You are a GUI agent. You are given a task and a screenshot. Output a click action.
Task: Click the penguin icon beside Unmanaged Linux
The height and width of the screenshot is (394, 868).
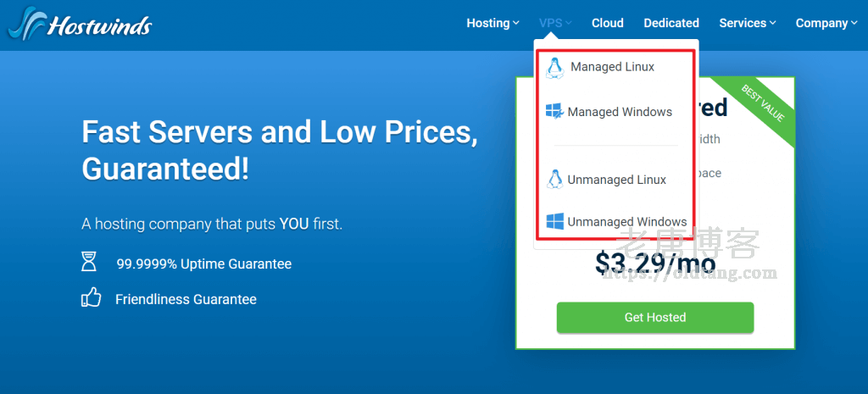(x=555, y=180)
